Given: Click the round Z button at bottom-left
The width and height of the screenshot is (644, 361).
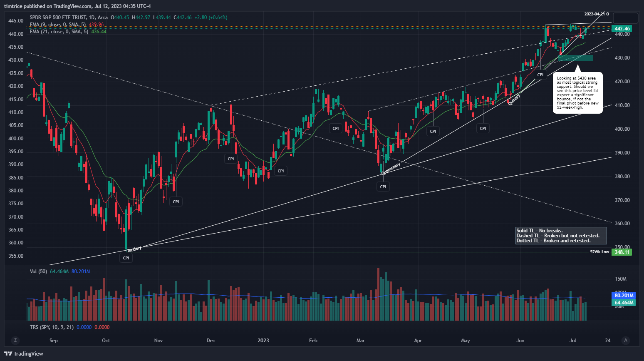Looking at the screenshot, I should 15,340.
